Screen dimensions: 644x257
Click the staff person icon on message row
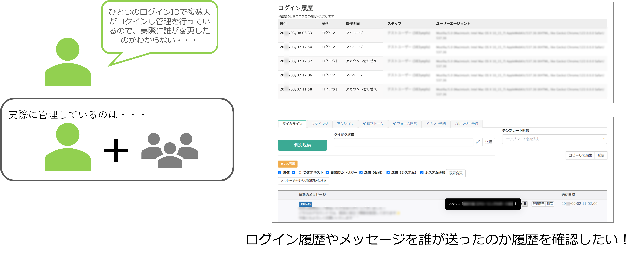pos(525,204)
